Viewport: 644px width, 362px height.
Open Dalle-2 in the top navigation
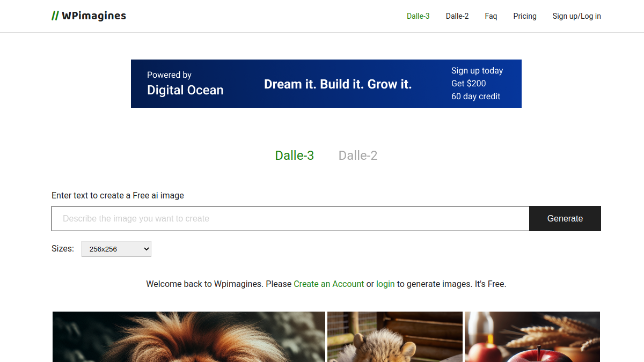[x=457, y=16]
